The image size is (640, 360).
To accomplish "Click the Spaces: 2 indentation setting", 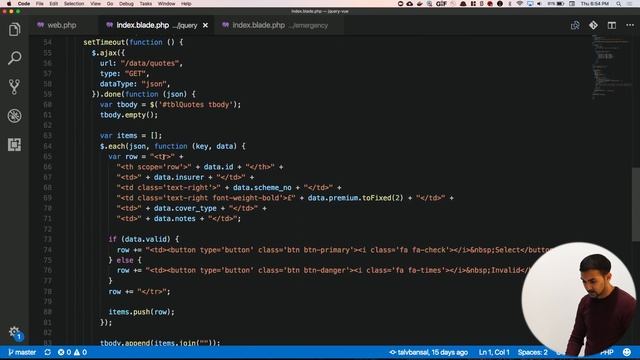I will tap(533, 352).
